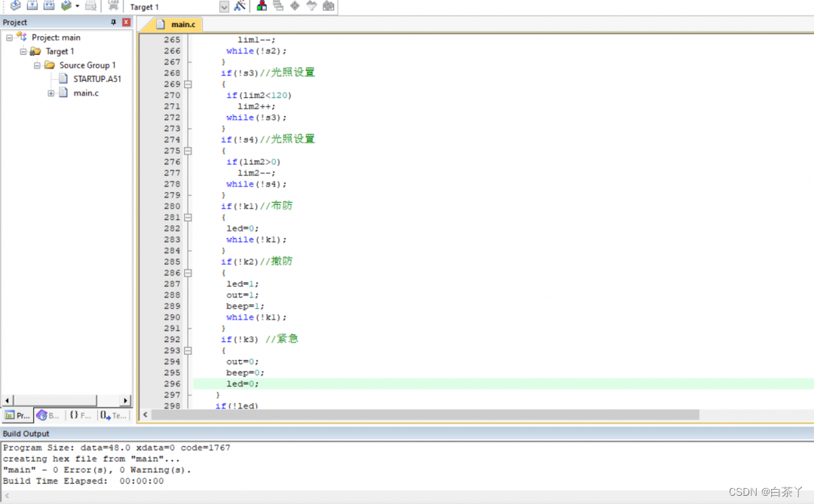The height and width of the screenshot is (504, 814).
Task: Click the editor horizontal scrollbar left arrow
Action: tap(145, 414)
